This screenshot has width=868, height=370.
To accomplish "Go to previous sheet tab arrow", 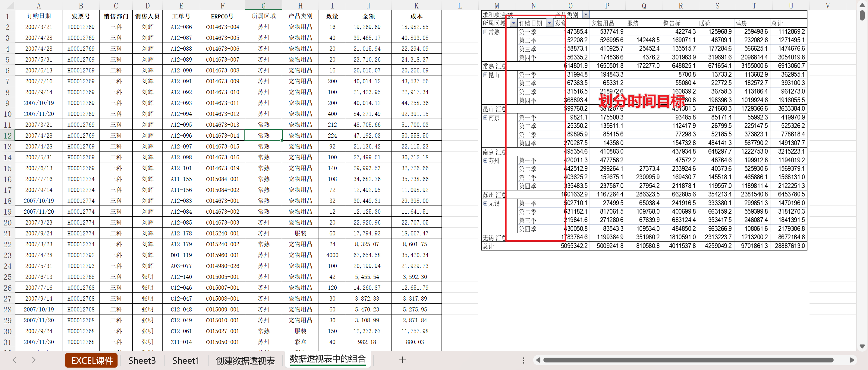I will (14, 360).
